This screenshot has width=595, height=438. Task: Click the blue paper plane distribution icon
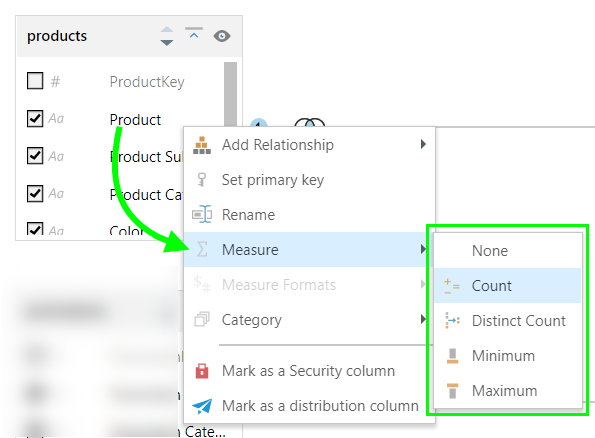tap(202, 406)
